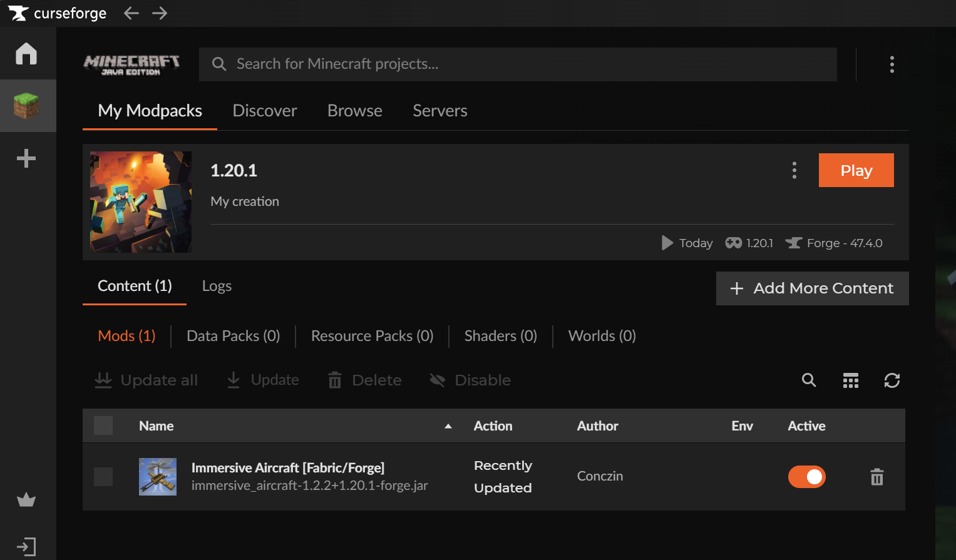Open the Logs tab

pyautogui.click(x=217, y=286)
